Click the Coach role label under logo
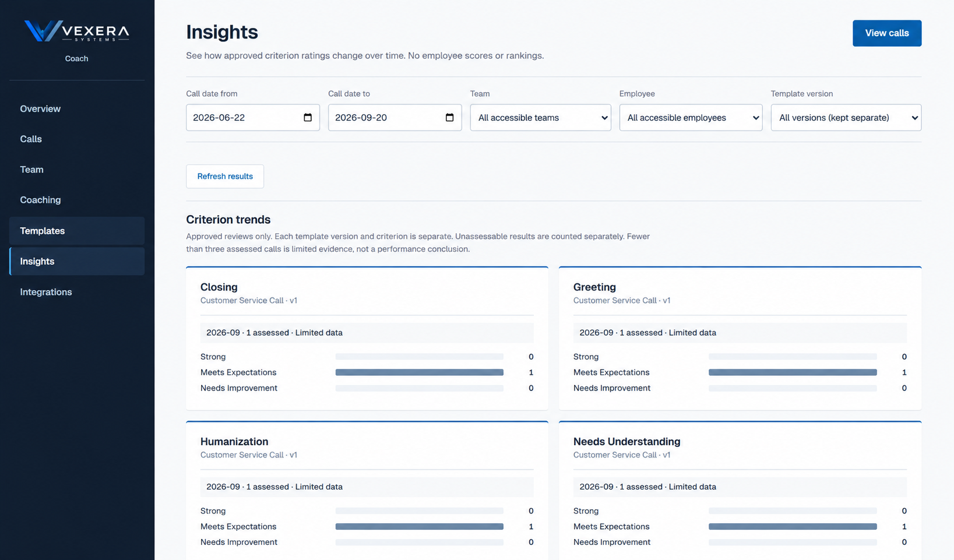The height and width of the screenshot is (560, 954). 76,58
